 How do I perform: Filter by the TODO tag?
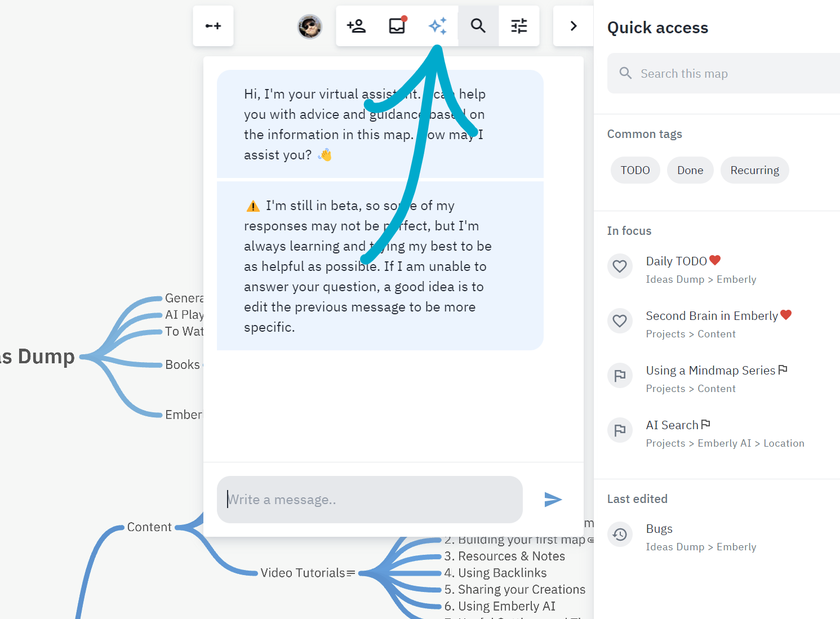[635, 170]
